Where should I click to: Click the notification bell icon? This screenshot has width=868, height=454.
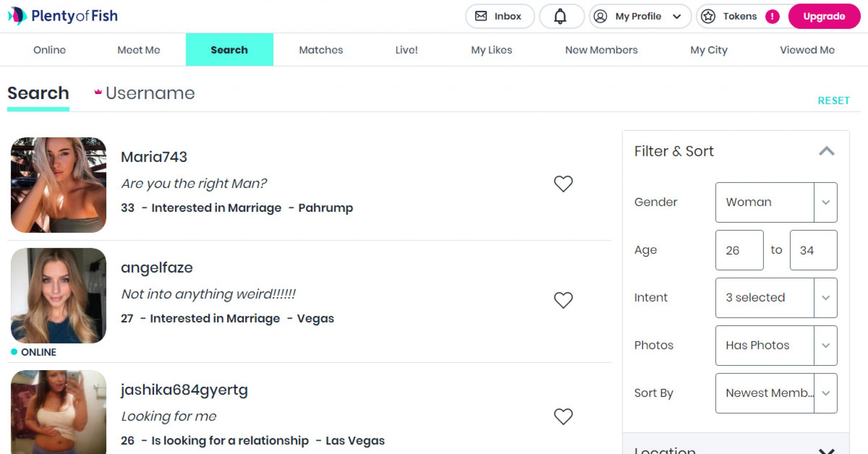pos(562,16)
